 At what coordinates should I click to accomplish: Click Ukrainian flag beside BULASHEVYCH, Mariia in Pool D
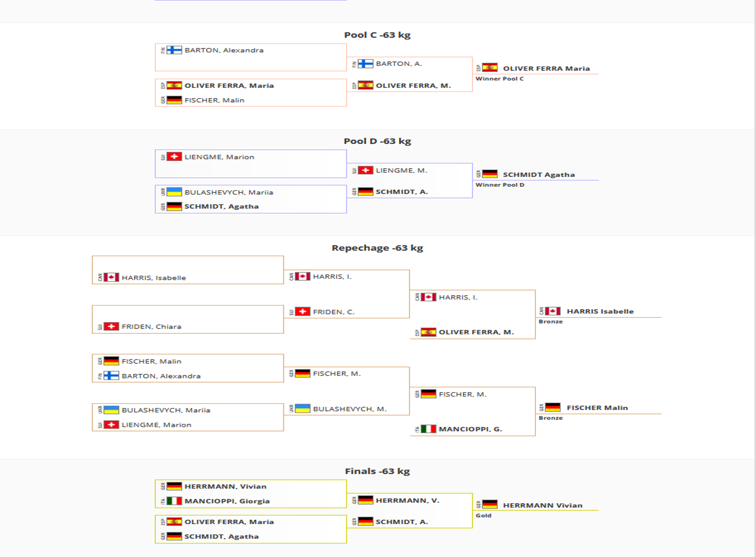(x=174, y=192)
